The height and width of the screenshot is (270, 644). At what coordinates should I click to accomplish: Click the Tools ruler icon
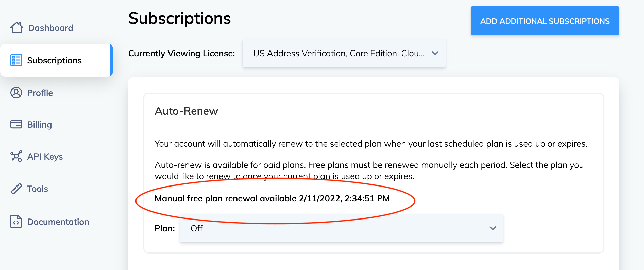point(16,189)
